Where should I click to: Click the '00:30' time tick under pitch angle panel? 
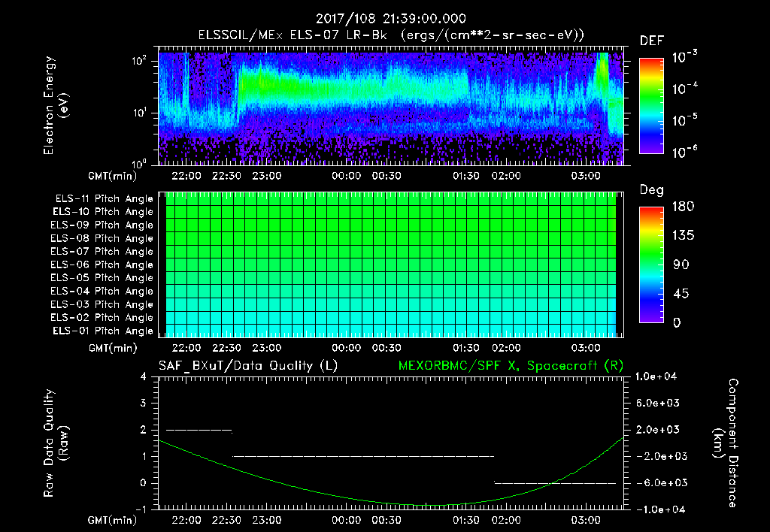(x=387, y=348)
